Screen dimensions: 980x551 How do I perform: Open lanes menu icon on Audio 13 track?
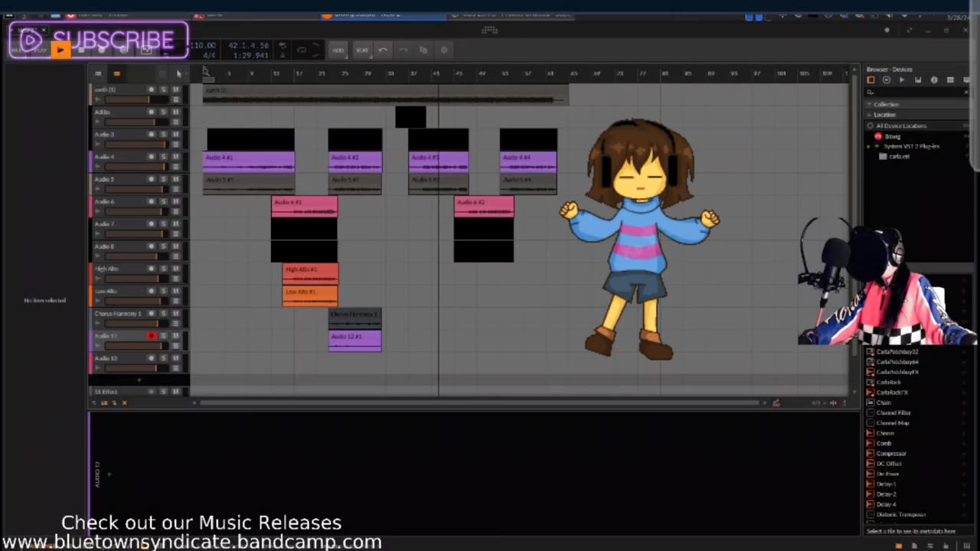click(x=175, y=368)
